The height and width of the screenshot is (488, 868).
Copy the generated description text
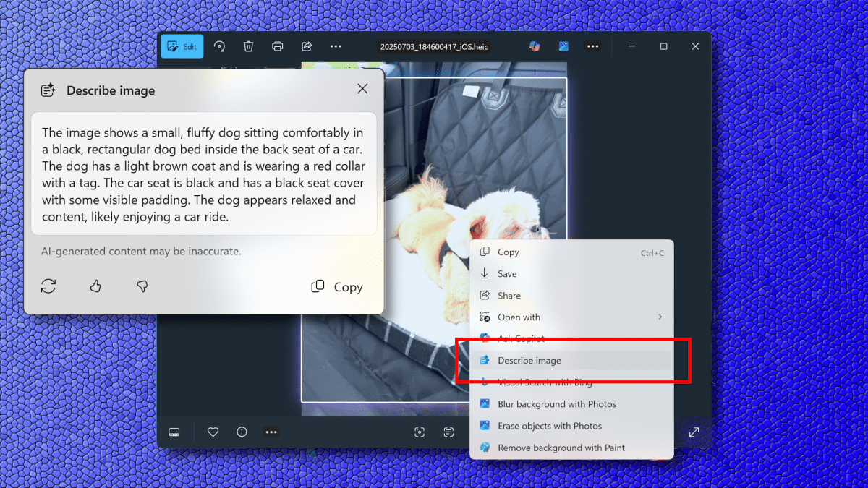337,287
